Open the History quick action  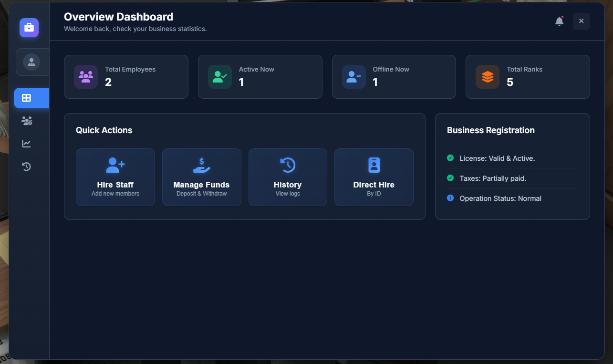click(288, 177)
